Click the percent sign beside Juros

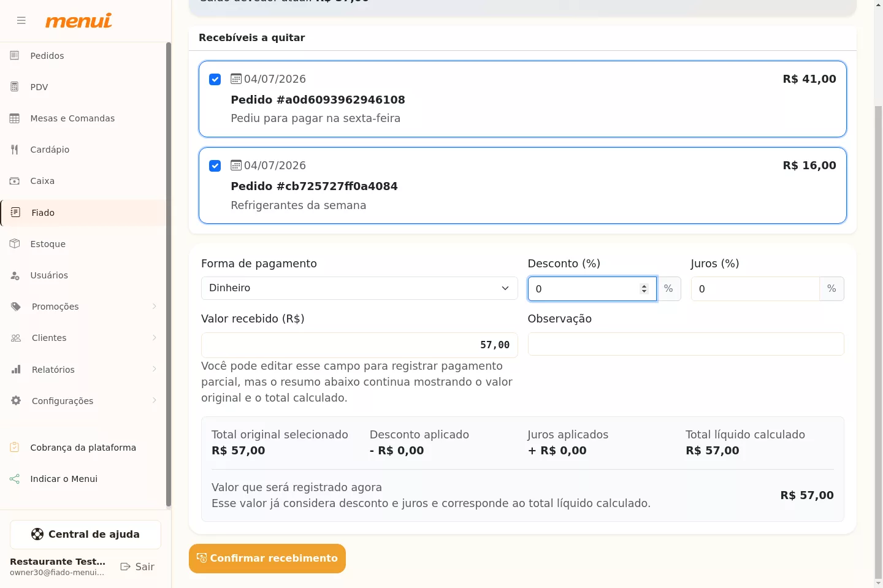[831, 289]
